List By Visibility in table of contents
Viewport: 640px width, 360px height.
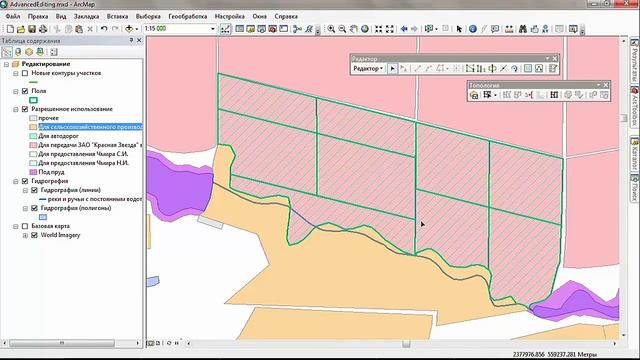click(29, 52)
